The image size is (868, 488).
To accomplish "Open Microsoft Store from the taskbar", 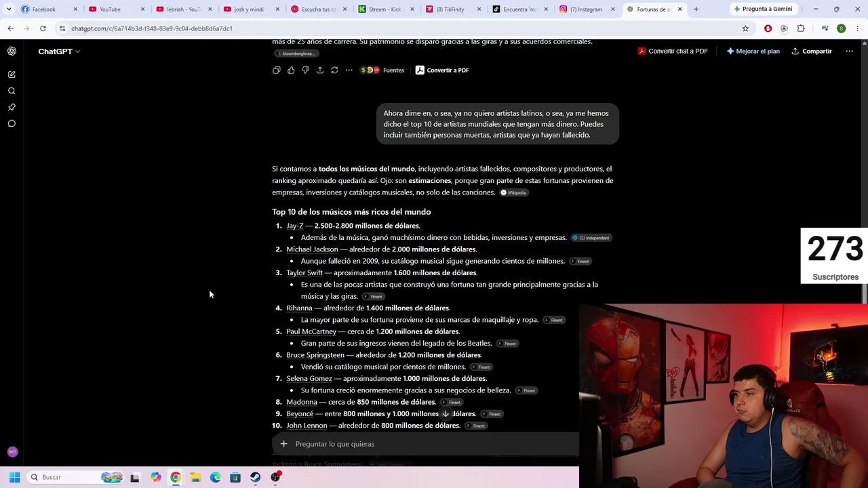I will pyautogui.click(x=235, y=477).
